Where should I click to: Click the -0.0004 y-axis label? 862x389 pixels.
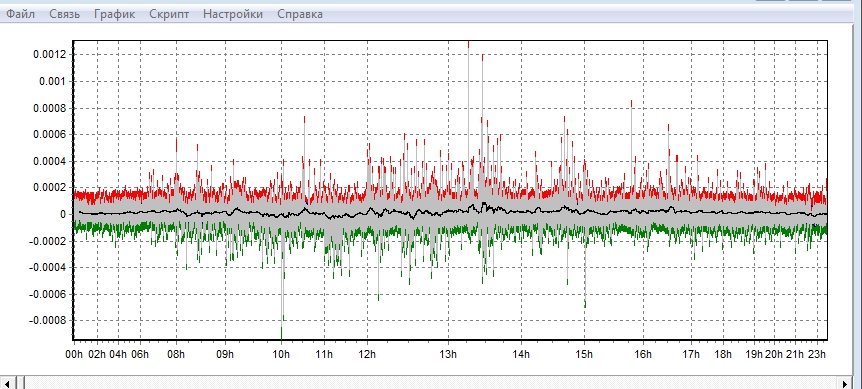pos(48,268)
